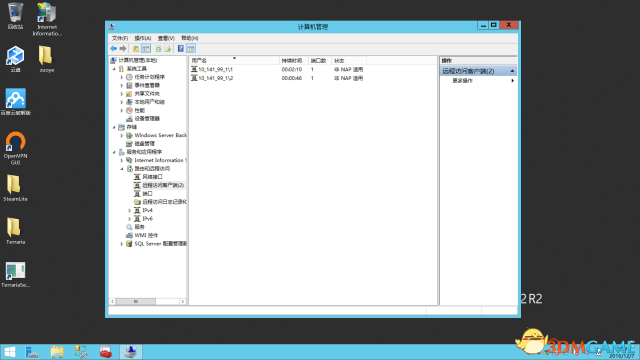Click the tree pane's right scroll arrow
Image resolution: width=640 pixels, height=360 pixels.
pyautogui.click(x=183, y=302)
